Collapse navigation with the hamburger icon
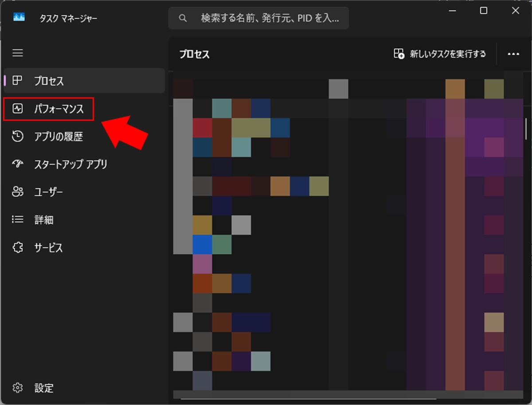532x405 pixels. (18, 53)
